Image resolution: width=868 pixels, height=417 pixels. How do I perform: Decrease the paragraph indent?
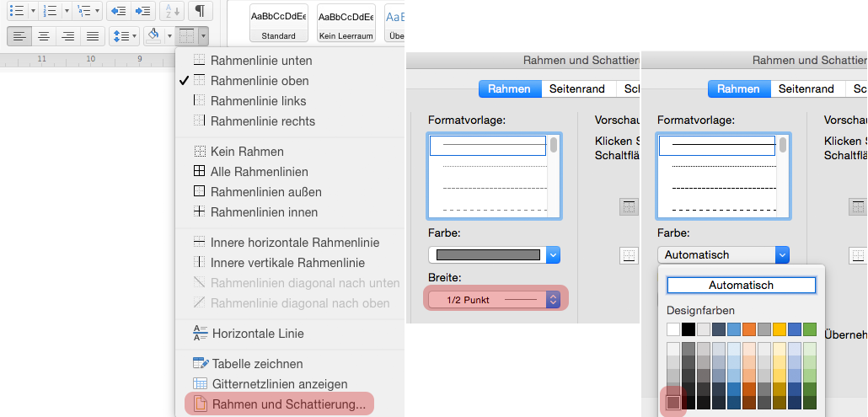point(119,10)
